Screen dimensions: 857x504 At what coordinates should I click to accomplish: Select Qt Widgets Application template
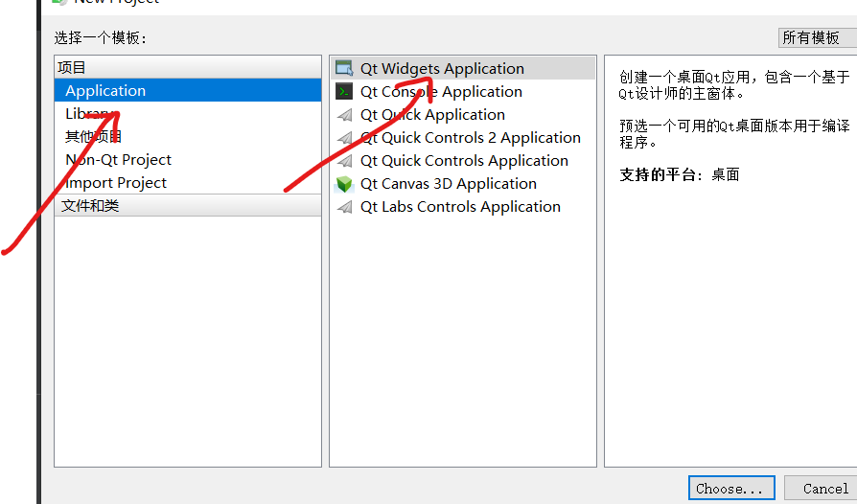[463, 68]
